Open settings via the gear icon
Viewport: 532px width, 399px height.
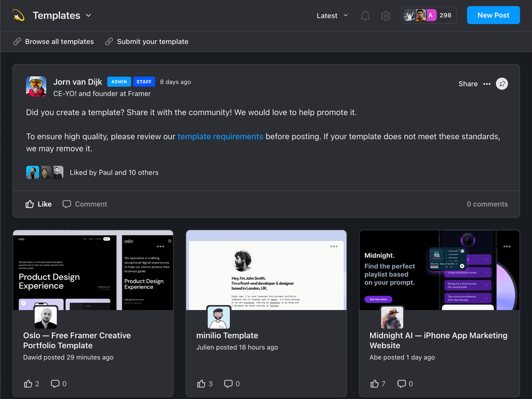pos(386,16)
